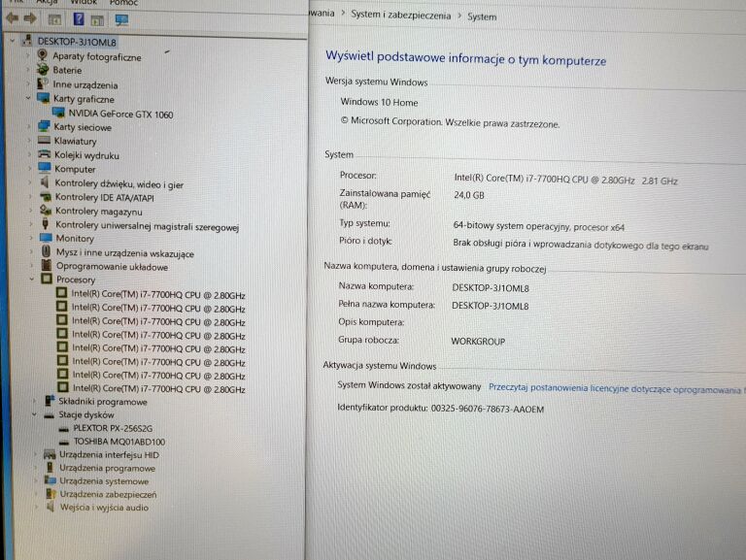Expand the Monitory node
The height and width of the screenshot is (560, 746).
click(31, 238)
